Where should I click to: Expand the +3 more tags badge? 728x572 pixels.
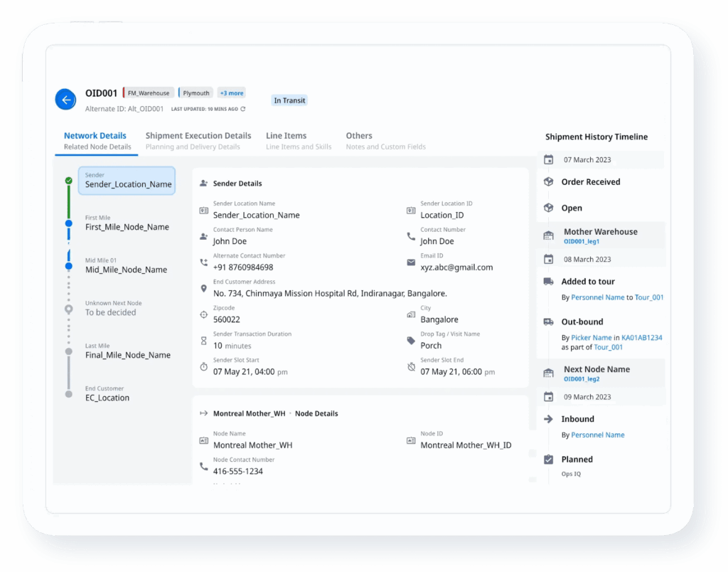coord(232,92)
